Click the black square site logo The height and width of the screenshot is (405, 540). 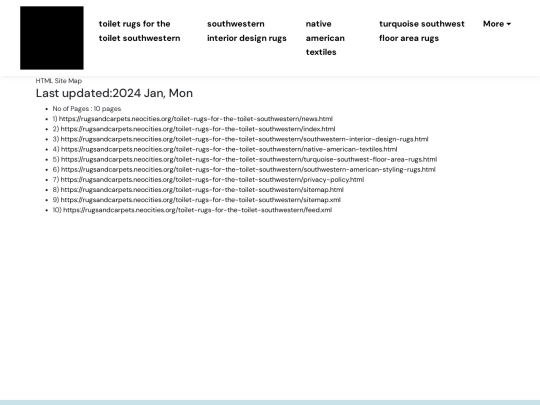pos(52,38)
